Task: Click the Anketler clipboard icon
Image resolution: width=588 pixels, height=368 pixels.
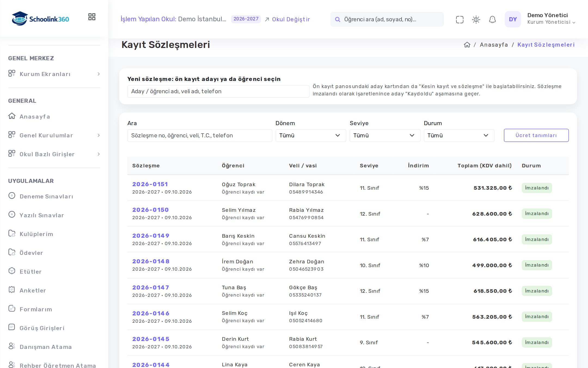Action: [x=12, y=289]
